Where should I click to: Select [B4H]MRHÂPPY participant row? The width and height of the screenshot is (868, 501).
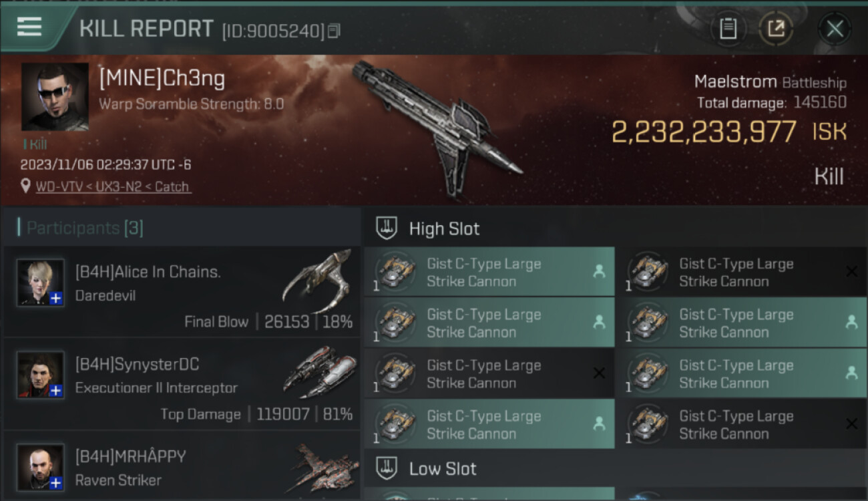[182, 467]
